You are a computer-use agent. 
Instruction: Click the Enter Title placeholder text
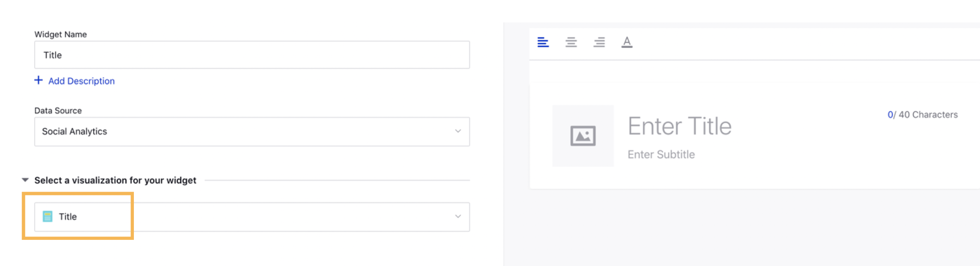click(x=679, y=126)
